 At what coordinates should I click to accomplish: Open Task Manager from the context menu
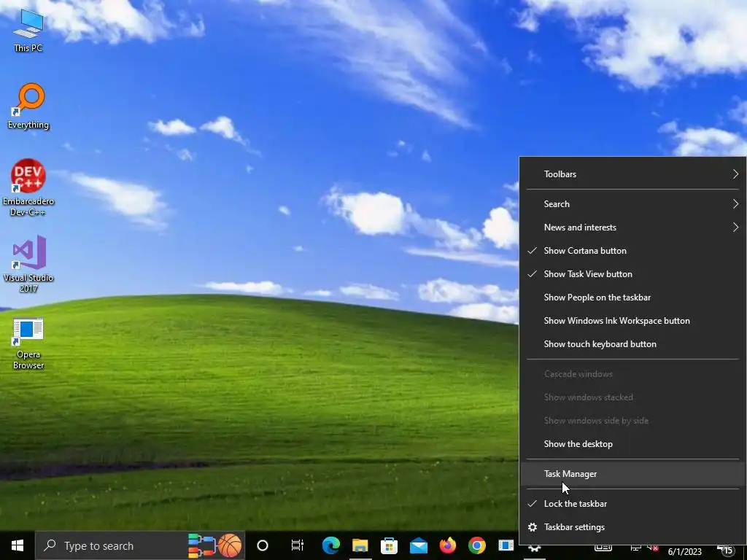[632, 474]
